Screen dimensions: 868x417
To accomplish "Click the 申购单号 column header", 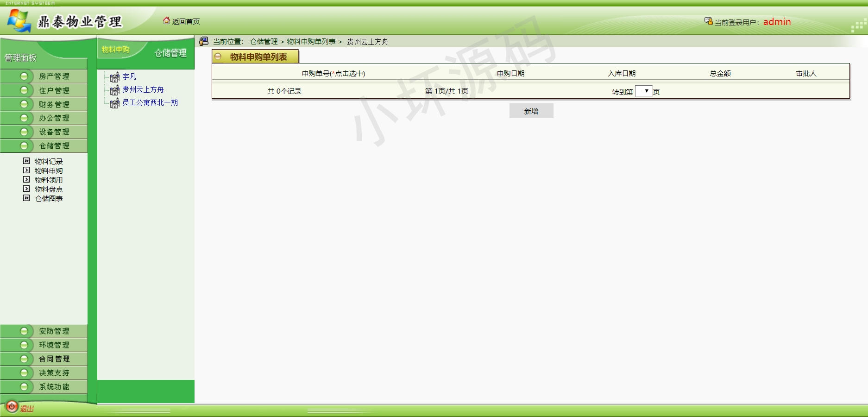I will (x=333, y=73).
